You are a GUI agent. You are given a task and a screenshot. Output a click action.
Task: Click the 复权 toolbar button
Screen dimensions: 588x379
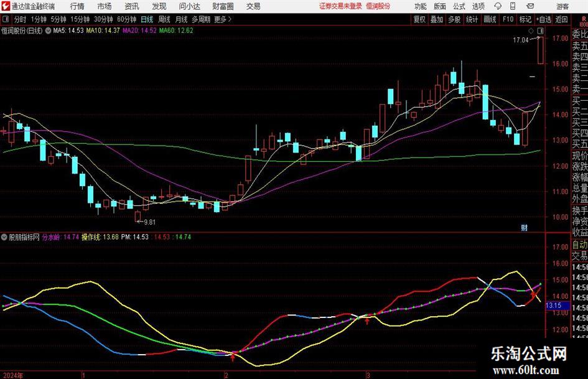click(419, 19)
